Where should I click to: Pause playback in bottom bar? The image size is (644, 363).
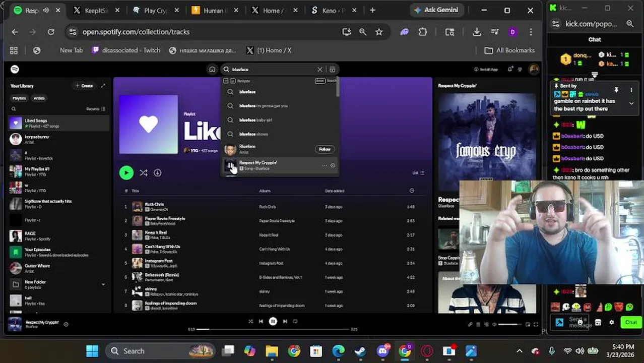pos(273,321)
